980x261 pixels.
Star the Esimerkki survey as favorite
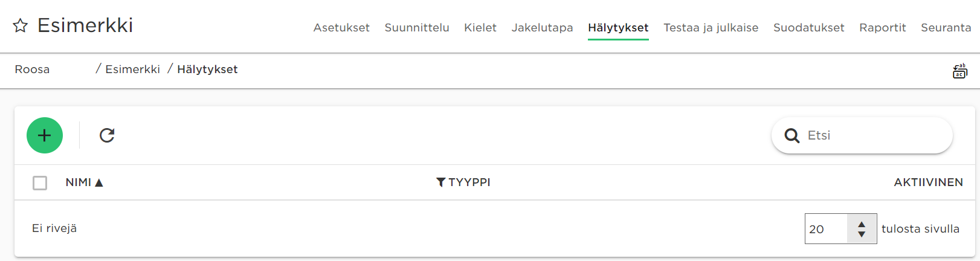click(21, 26)
